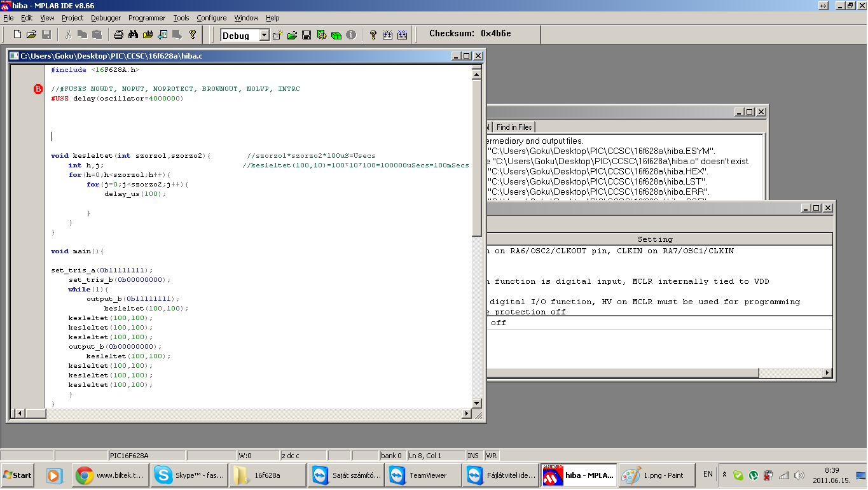This screenshot has height=490, width=868.
Task: Click the Copy icon in the toolbar
Action: coord(82,34)
